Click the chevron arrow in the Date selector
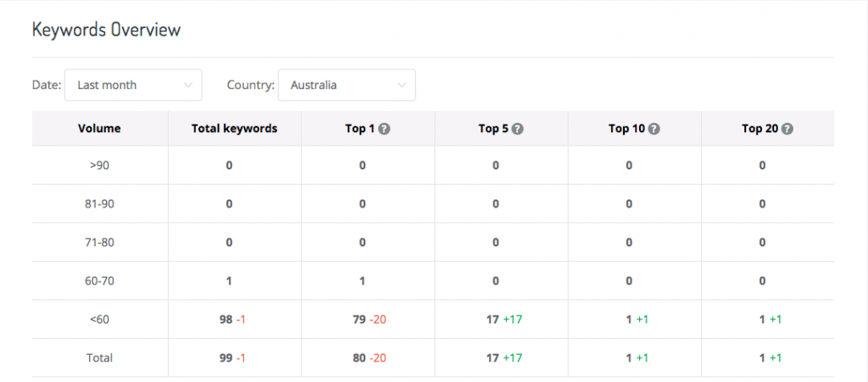Viewport: 868px width, 382px height. coord(187,86)
